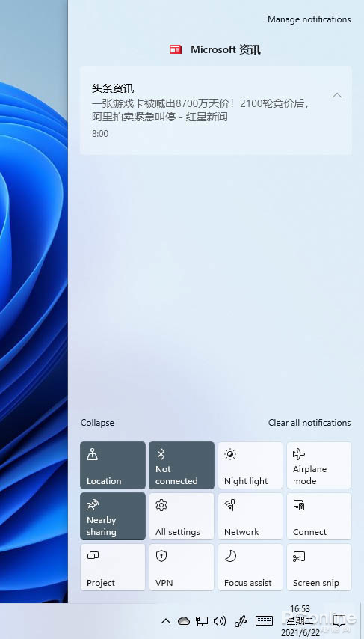This screenshot has width=364, height=639.
Task: Collapse the quick actions grid
Action: pos(97,423)
